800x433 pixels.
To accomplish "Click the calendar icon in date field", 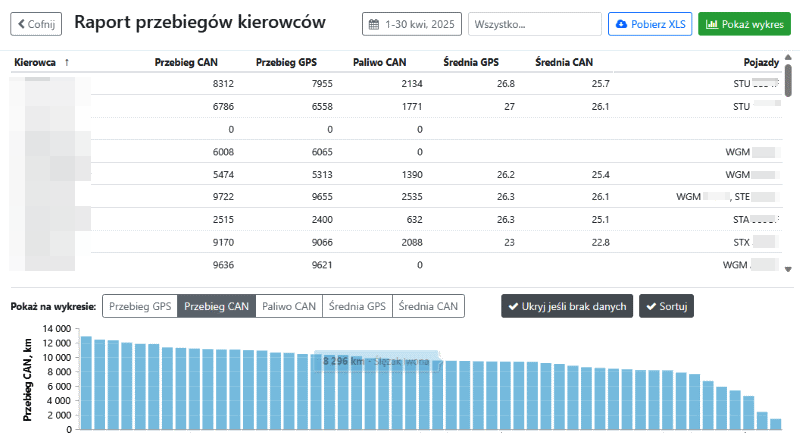I will 374,24.
